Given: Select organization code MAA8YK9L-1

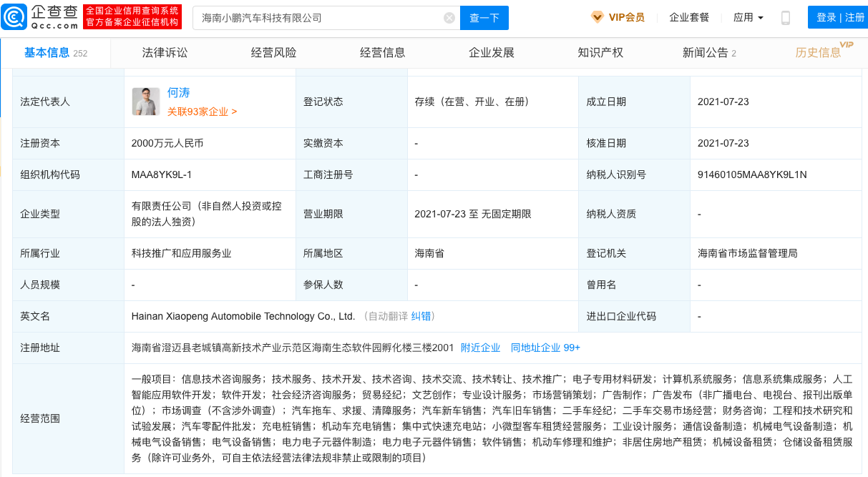Looking at the screenshot, I should pos(162,174).
